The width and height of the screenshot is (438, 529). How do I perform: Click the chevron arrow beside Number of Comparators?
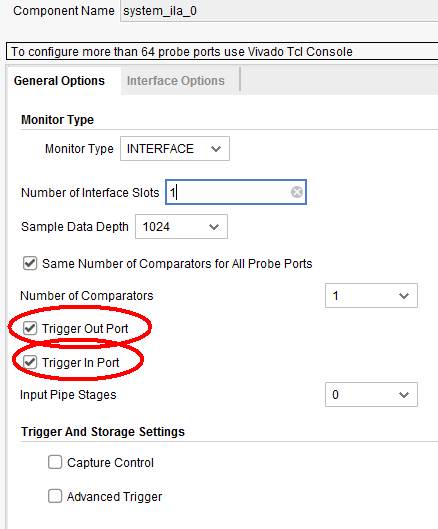click(404, 296)
